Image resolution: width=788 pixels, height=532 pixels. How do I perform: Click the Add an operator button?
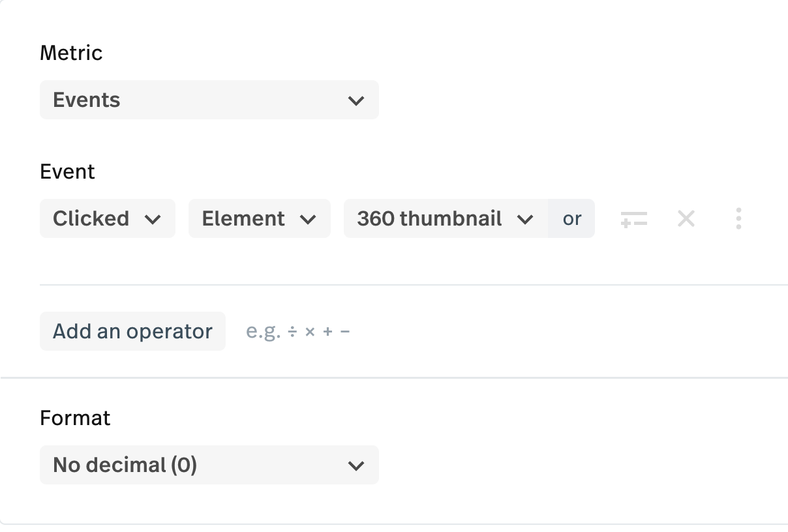pos(132,331)
